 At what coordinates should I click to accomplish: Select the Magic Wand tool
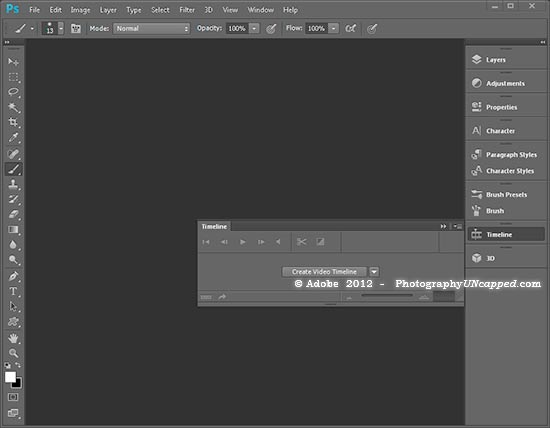click(x=13, y=107)
